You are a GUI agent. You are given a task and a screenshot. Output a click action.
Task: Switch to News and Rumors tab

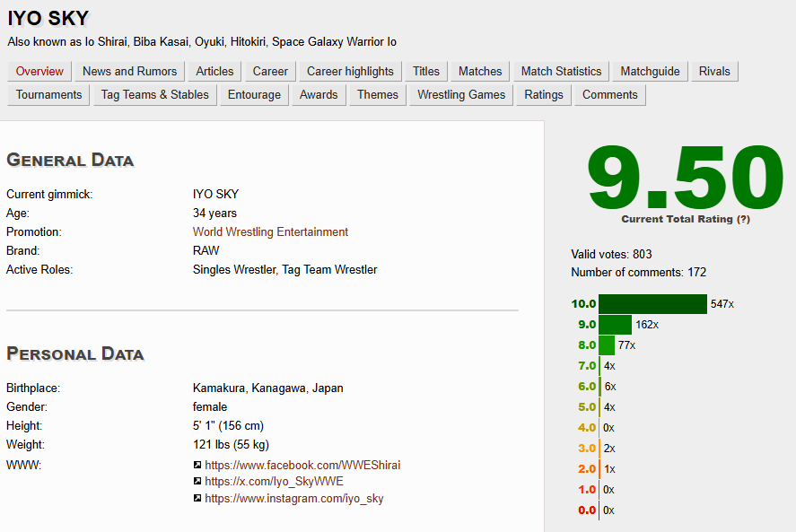(129, 71)
